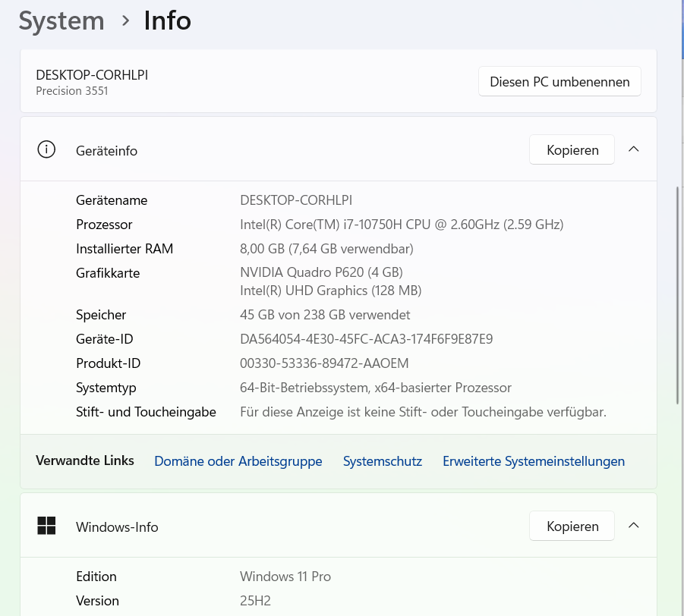684x616 pixels.
Task: Click the vertical scrollbar on the right
Action: (x=677, y=296)
